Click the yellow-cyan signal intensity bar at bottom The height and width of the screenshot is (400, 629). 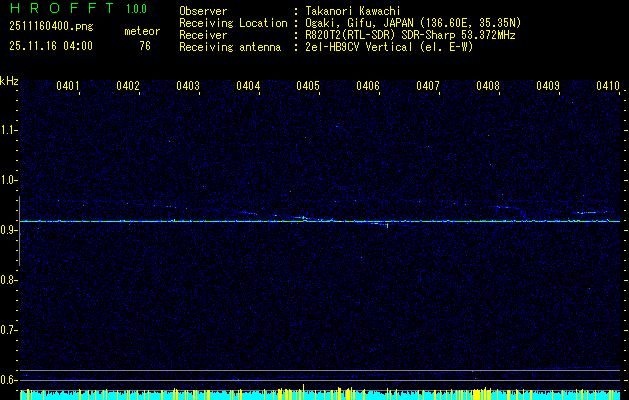320,394
